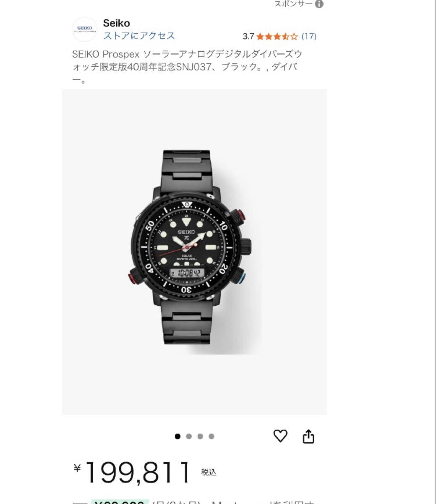
Task: Select the third image carousel dot
Action: coord(200,436)
